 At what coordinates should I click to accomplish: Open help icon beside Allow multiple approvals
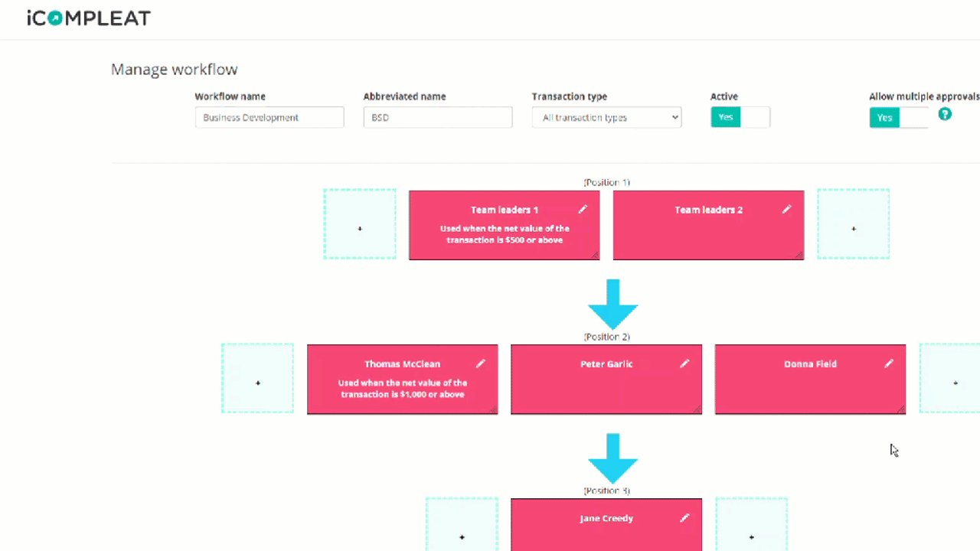(x=945, y=114)
